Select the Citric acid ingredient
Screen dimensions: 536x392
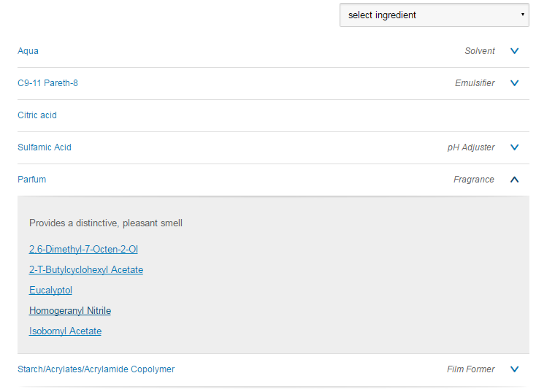(37, 115)
